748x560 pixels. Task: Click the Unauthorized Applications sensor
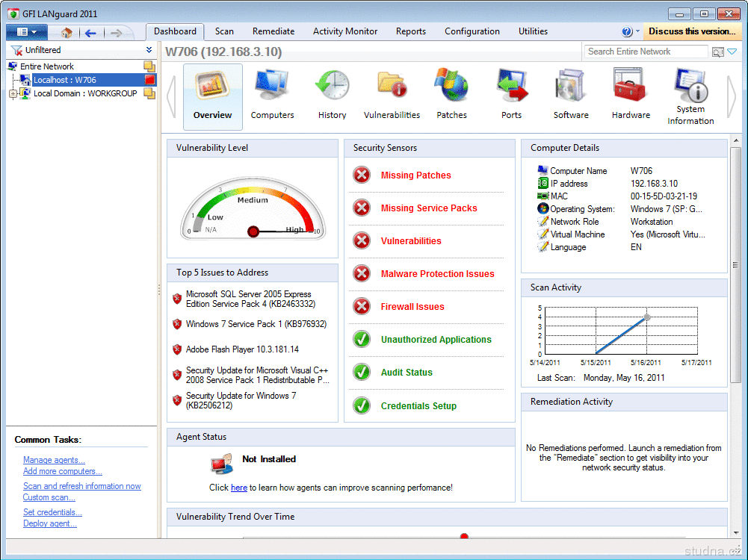436,339
